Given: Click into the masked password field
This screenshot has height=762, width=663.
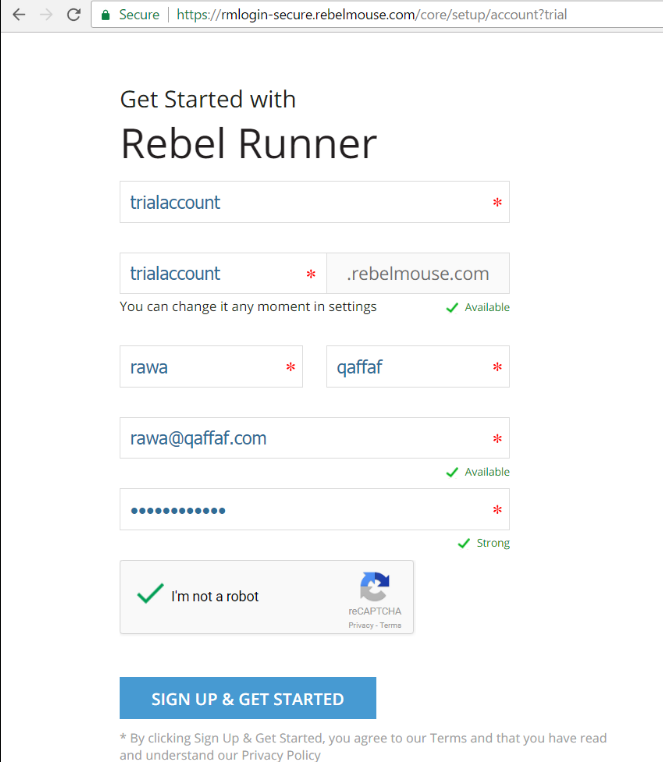Looking at the screenshot, I should [x=300, y=510].
